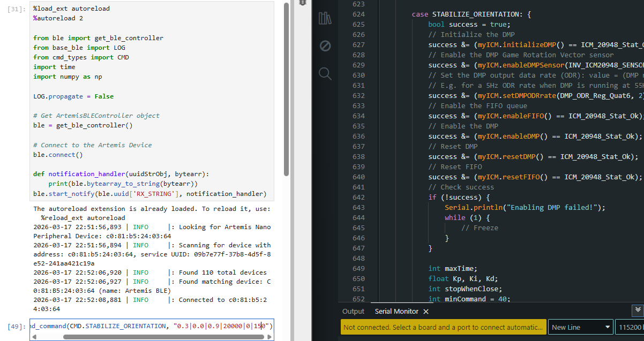
Task: Select the Serial Monitor tab
Action: tap(396, 312)
